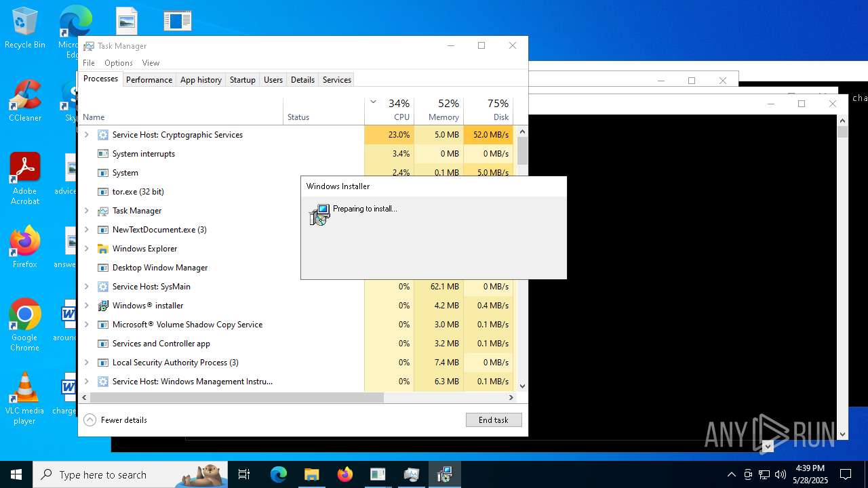Open VLC media player desktop shortcut
Viewport: 868px width, 488px height.
(x=24, y=399)
